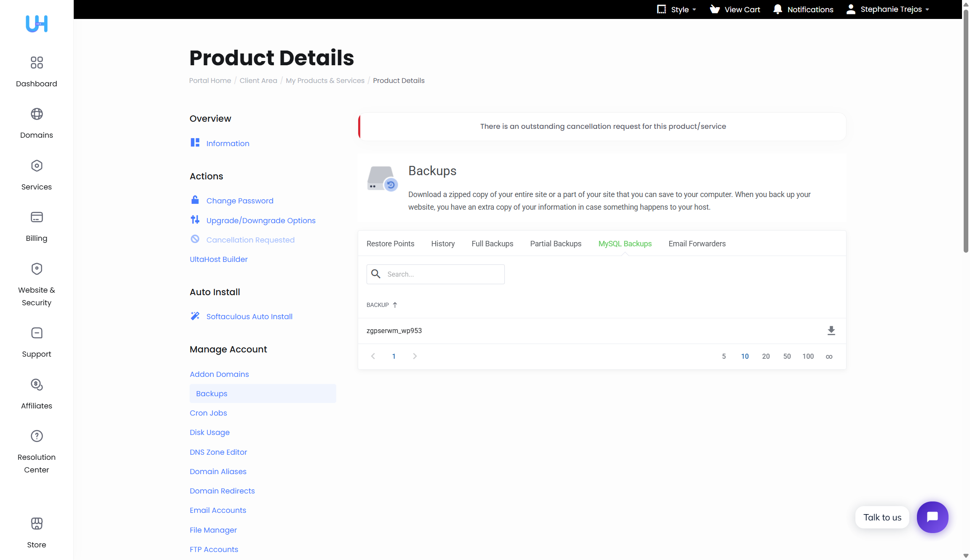The width and height of the screenshot is (970, 560).
Task: Click the Affiliates coin icon
Action: [37, 384]
